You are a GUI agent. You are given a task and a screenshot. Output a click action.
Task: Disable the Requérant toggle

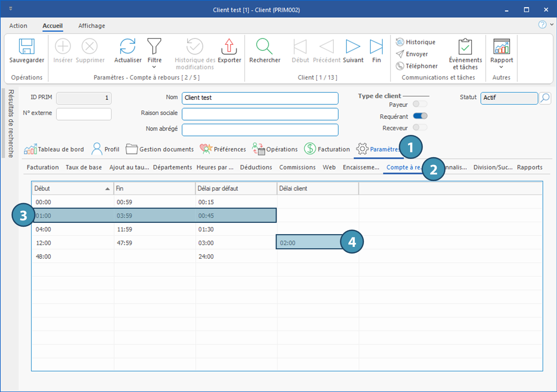(x=420, y=116)
